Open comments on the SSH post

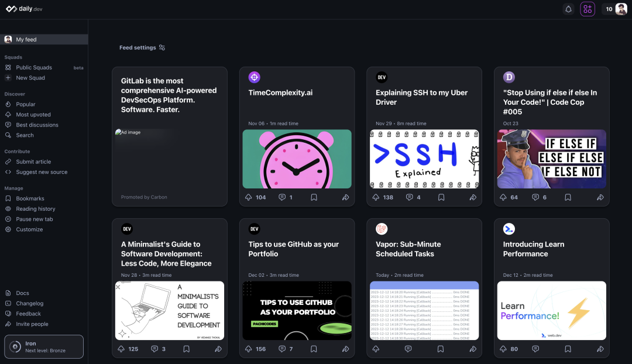click(x=410, y=197)
